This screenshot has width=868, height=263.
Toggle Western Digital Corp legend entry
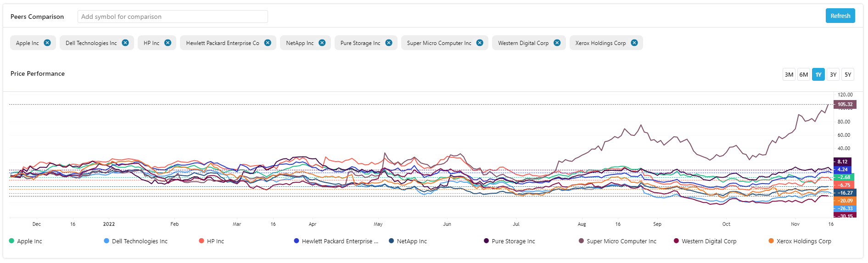coord(705,241)
